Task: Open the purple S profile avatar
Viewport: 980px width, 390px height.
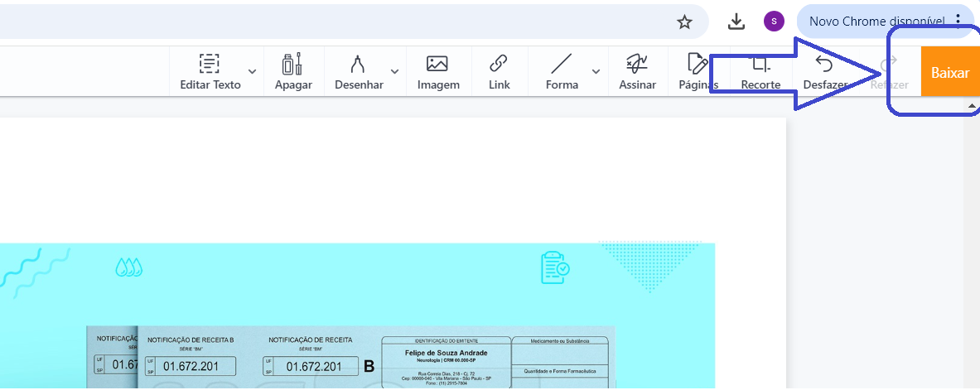Action: pyautogui.click(x=774, y=22)
